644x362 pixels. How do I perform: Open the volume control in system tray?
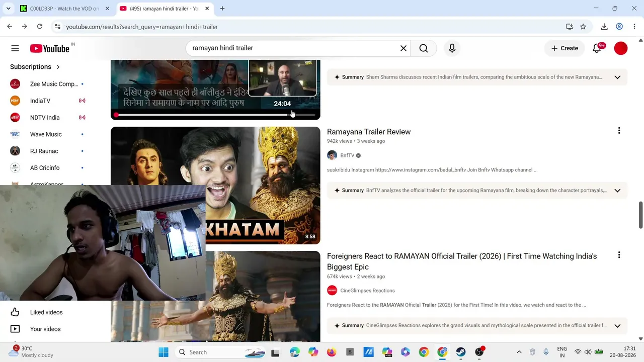588,352
